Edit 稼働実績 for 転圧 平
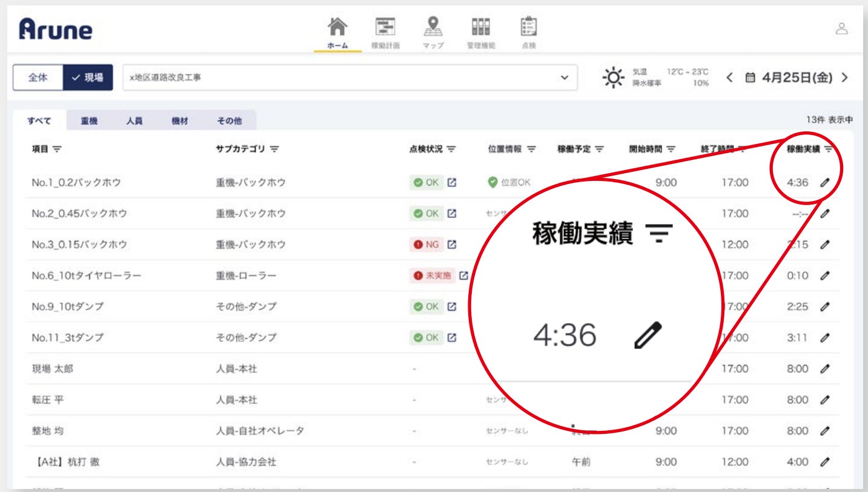The width and height of the screenshot is (868, 492). tap(824, 400)
